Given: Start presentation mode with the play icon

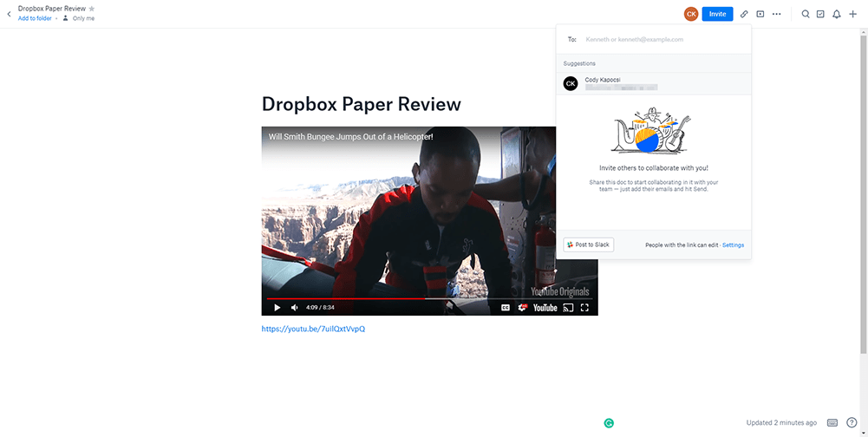Looking at the screenshot, I should 760,14.
